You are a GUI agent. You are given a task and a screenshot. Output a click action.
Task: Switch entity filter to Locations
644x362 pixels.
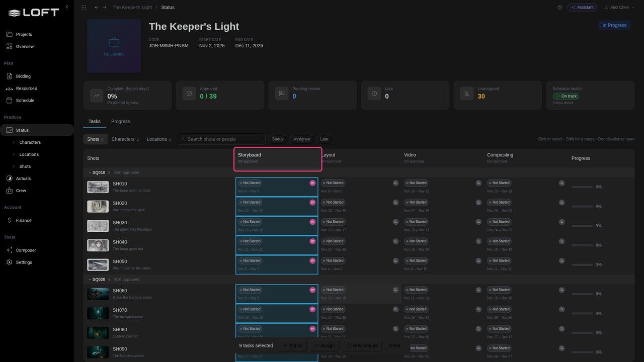tap(159, 139)
